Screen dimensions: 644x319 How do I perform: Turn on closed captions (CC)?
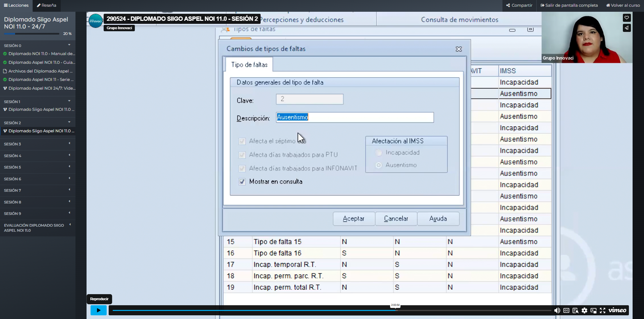566,311
